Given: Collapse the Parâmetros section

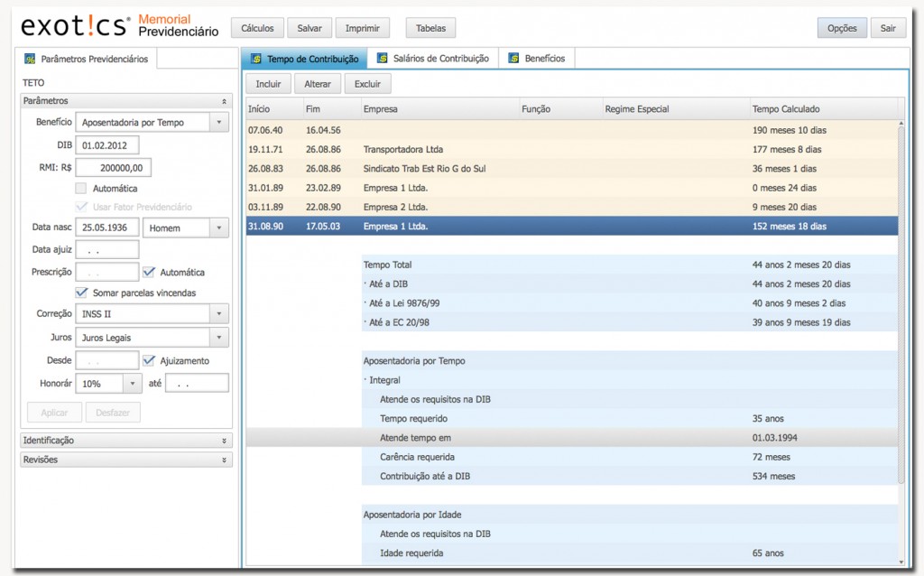Looking at the screenshot, I should click(x=224, y=101).
